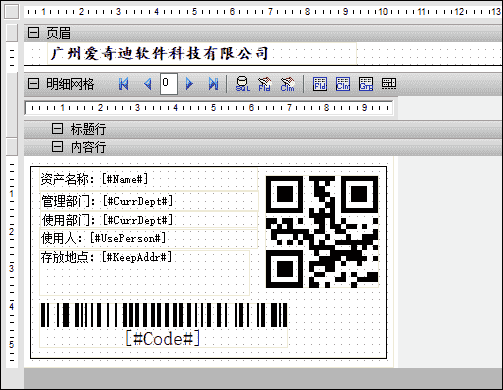This screenshot has height=390, width=503.
Task: Click the record number input box
Action: click(x=168, y=84)
